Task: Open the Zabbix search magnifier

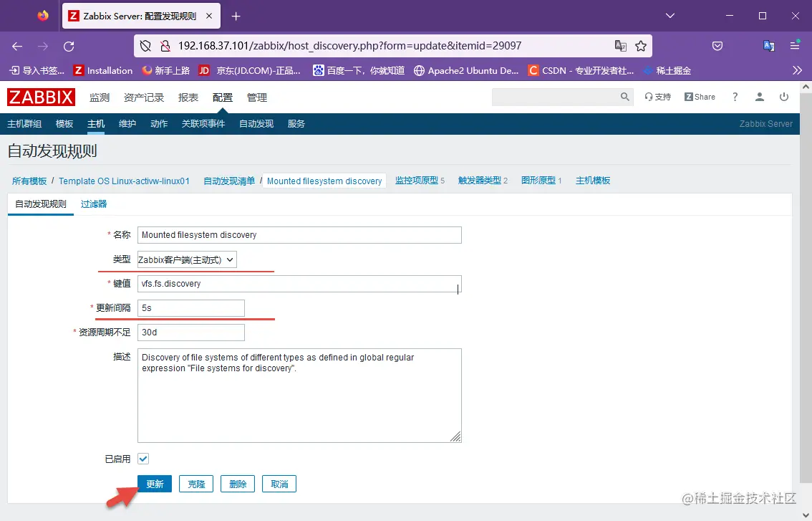Action: click(x=624, y=96)
